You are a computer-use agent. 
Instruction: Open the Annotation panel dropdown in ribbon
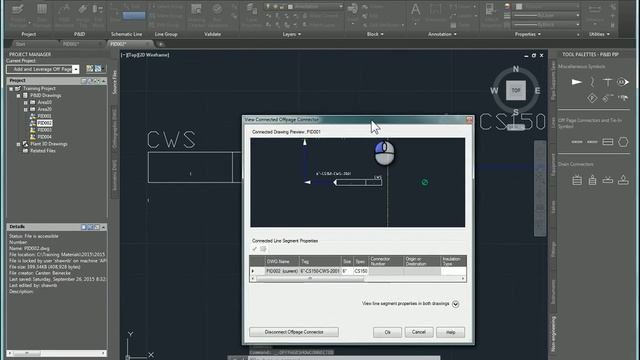click(442, 34)
